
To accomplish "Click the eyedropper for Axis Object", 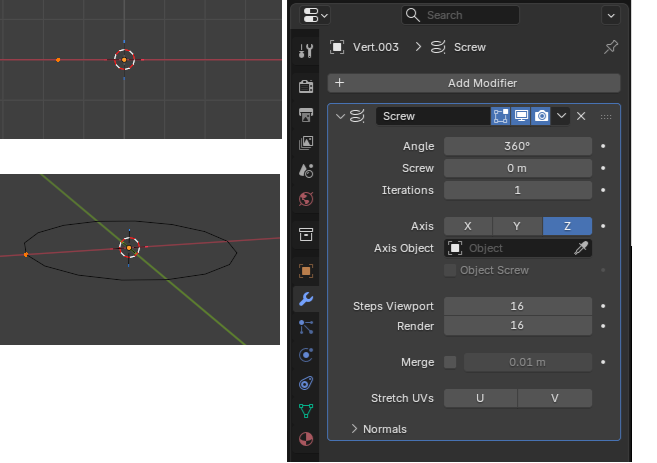I will point(581,248).
